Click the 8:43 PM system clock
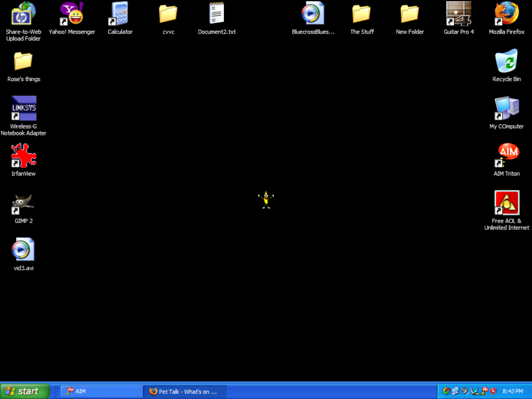The width and height of the screenshot is (532, 399). coord(512,391)
